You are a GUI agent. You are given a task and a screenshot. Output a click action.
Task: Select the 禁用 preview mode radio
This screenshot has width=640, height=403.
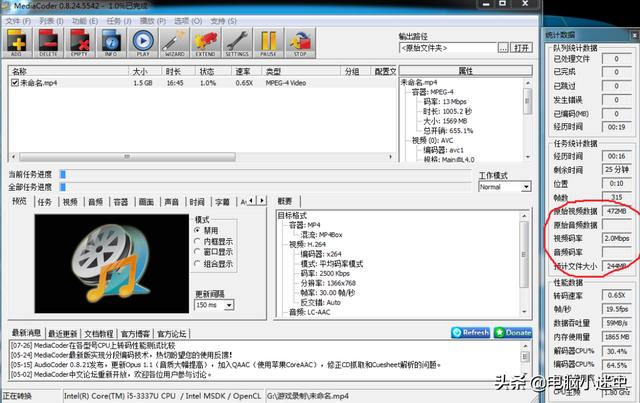(x=198, y=230)
